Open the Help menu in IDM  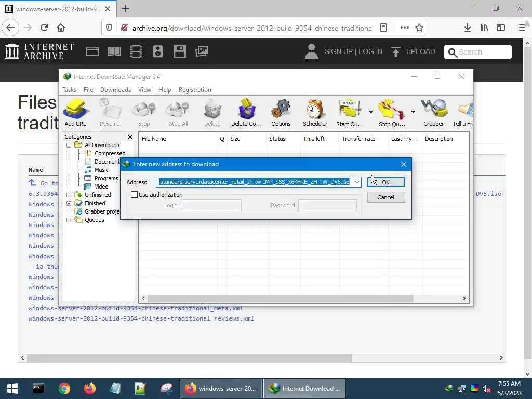point(165,90)
